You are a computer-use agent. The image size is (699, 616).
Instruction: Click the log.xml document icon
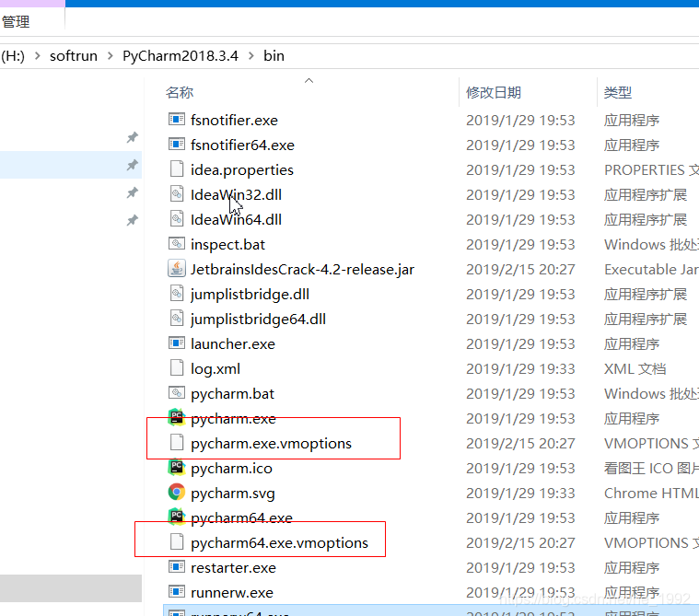pos(177,368)
